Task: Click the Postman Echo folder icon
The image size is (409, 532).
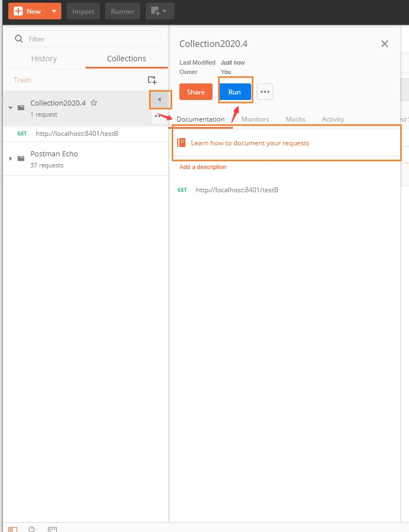Action: (x=21, y=159)
